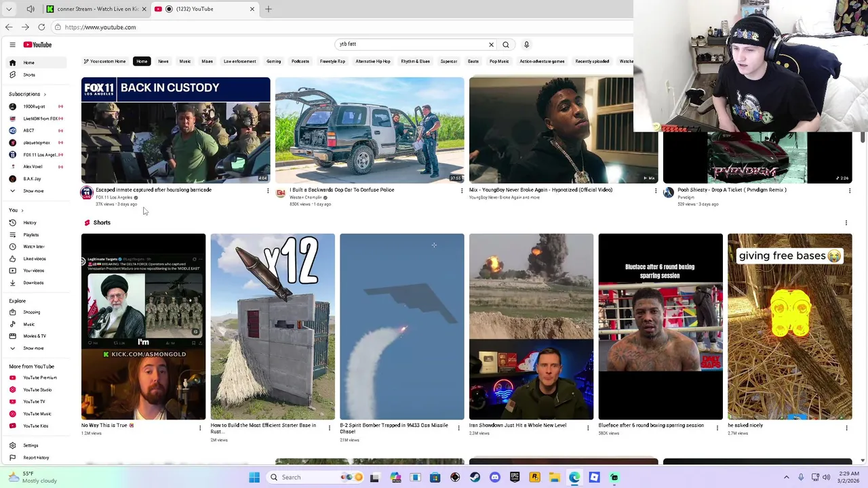Screen dimensions: 868x488
Task: Open the browser tab list dropdown
Action: click(9, 9)
